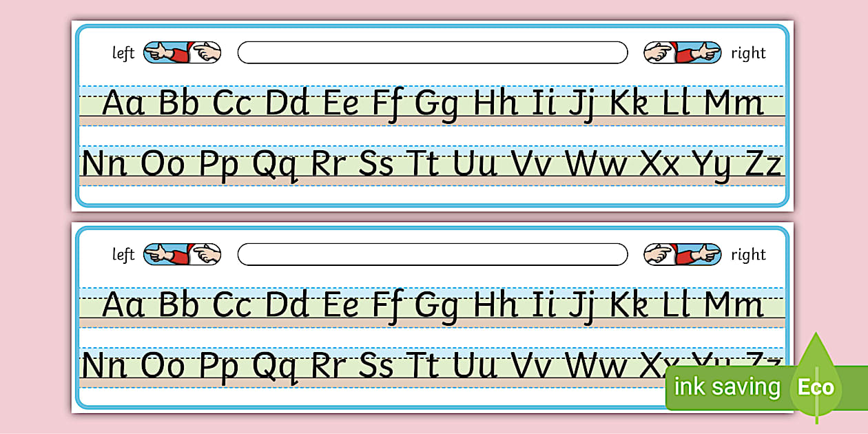Click the 'right' label on the bottom strip
This screenshot has height=434, width=868.
coord(748,254)
